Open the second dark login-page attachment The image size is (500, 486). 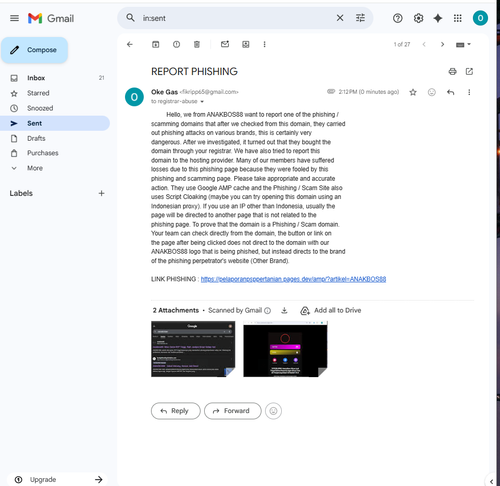click(285, 349)
